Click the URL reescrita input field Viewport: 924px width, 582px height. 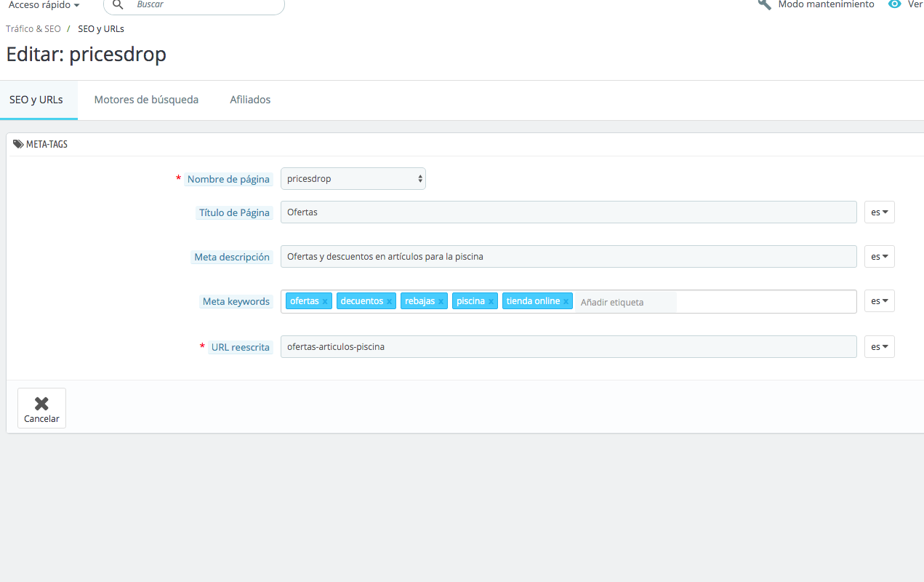(x=569, y=347)
